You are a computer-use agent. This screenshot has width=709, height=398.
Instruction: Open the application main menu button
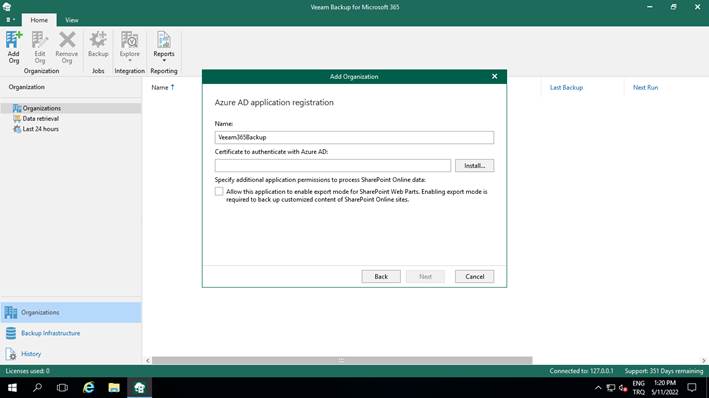pos(10,20)
